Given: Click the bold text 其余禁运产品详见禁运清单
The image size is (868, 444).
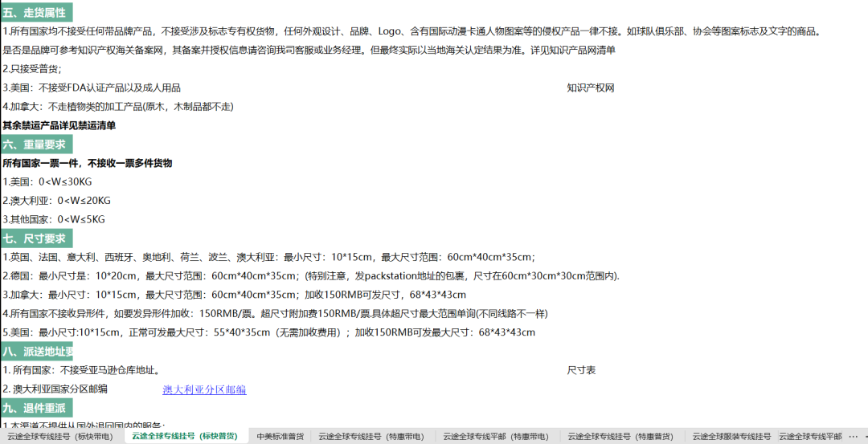Looking at the screenshot, I should (x=59, y=125).
